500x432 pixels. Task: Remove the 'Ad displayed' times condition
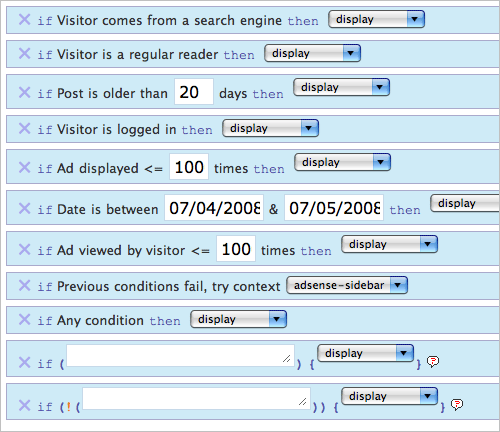pyautogui.click(x=24, y=167)
